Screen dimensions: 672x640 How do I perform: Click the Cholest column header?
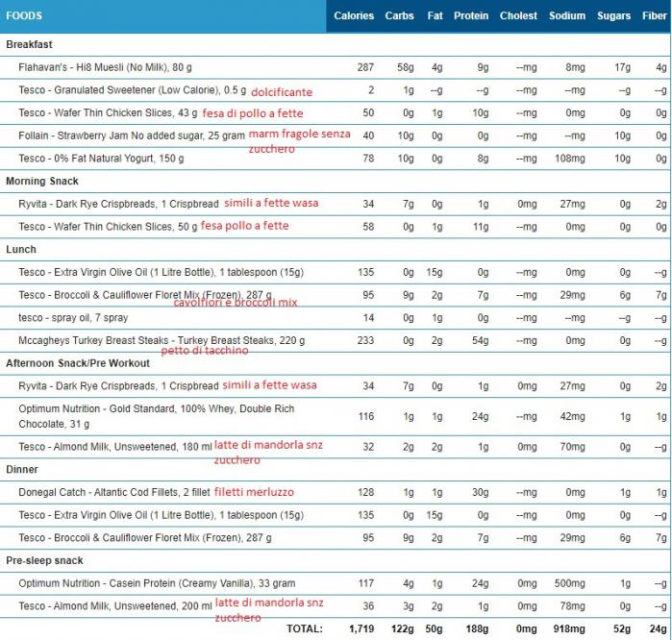click(518, 15)
